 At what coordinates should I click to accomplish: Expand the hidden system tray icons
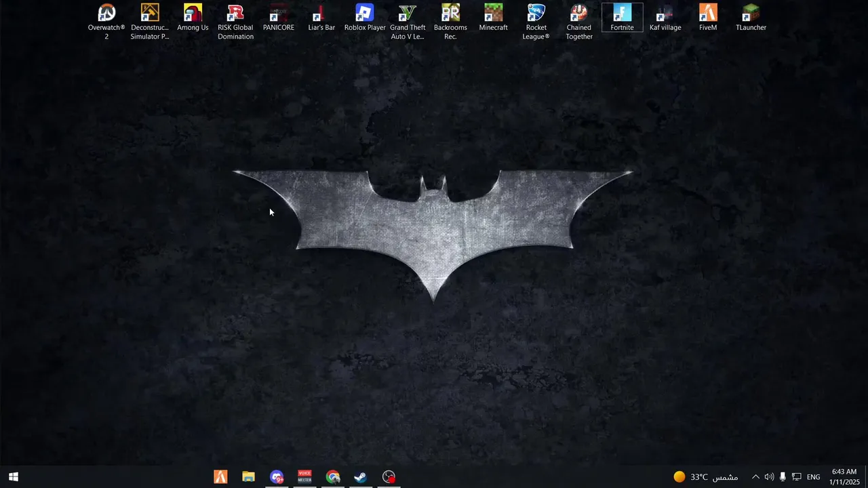point(755,477)
